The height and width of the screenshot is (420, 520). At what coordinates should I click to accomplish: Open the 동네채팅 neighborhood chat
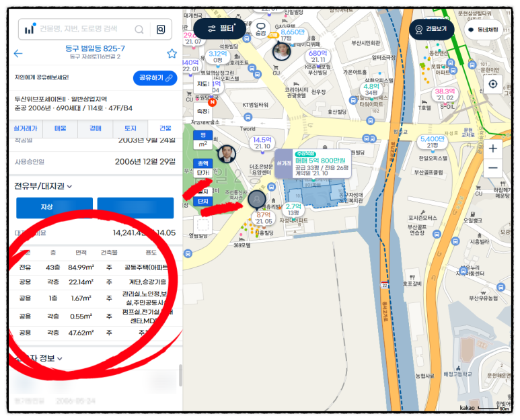(484, 30)
